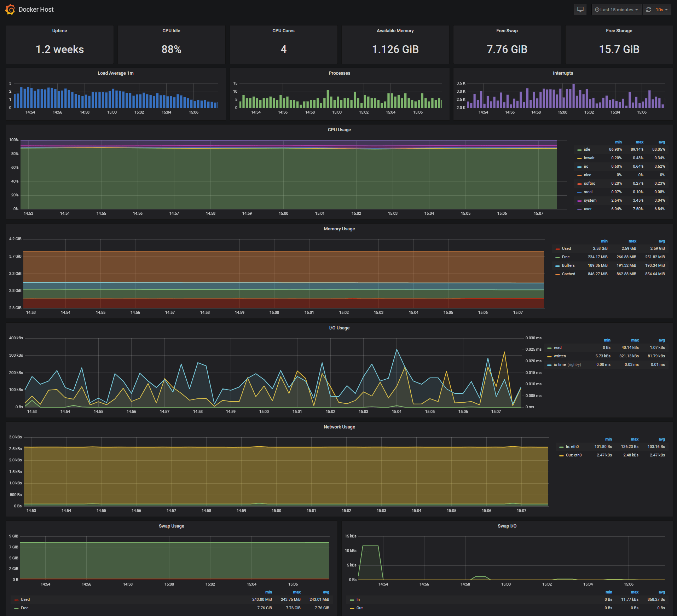
Task: Open the Memory Usage panel title menu
Action: tap(339, 229)
